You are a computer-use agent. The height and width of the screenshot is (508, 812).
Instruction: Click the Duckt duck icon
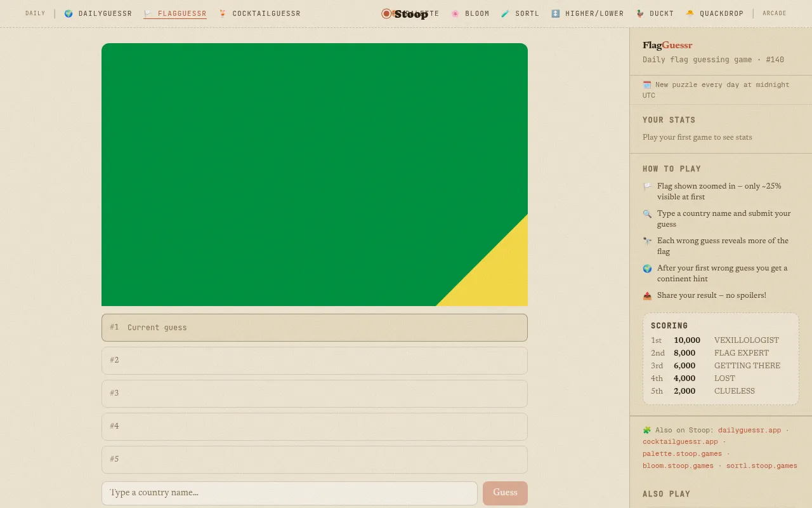641,13
